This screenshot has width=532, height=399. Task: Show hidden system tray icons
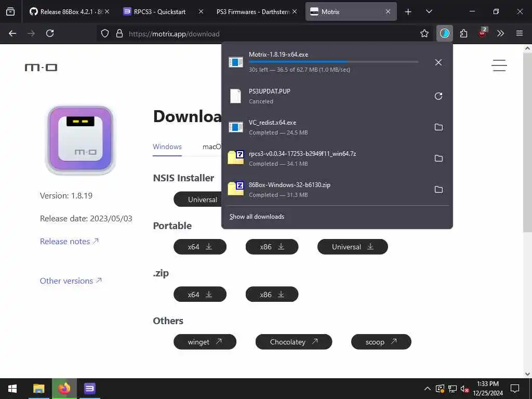coord(428,389)
